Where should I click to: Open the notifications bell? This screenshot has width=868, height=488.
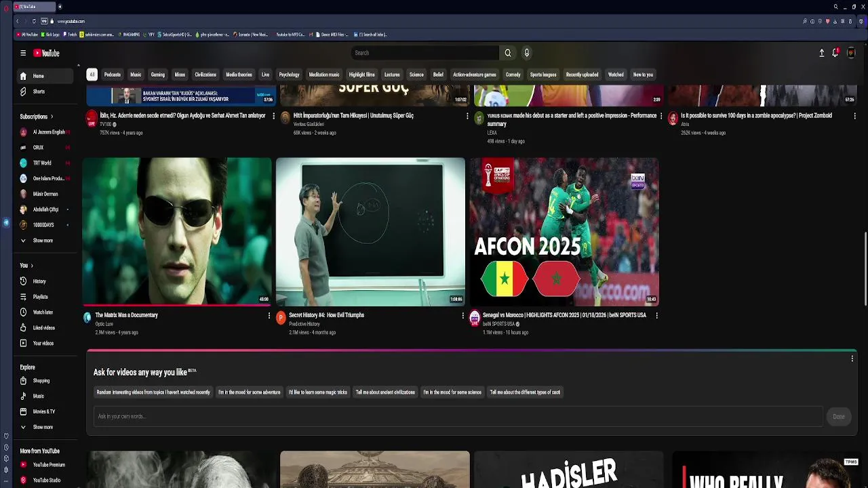(835, 53)
